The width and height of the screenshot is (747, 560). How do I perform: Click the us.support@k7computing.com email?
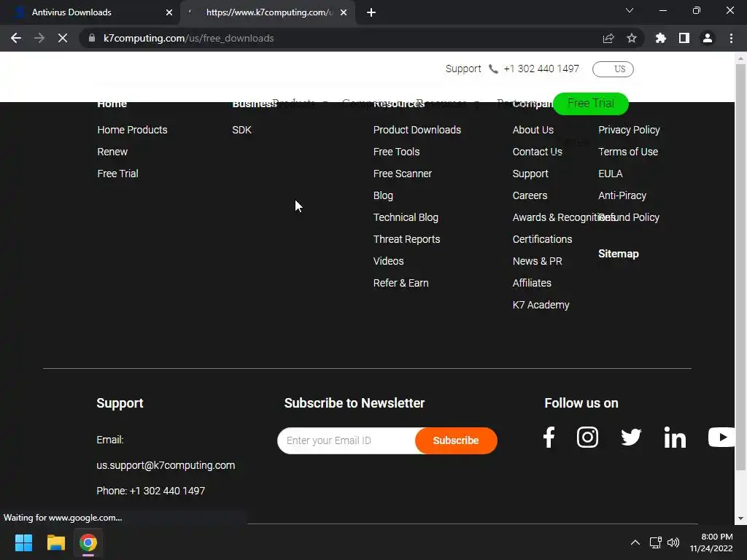[166, 465]
